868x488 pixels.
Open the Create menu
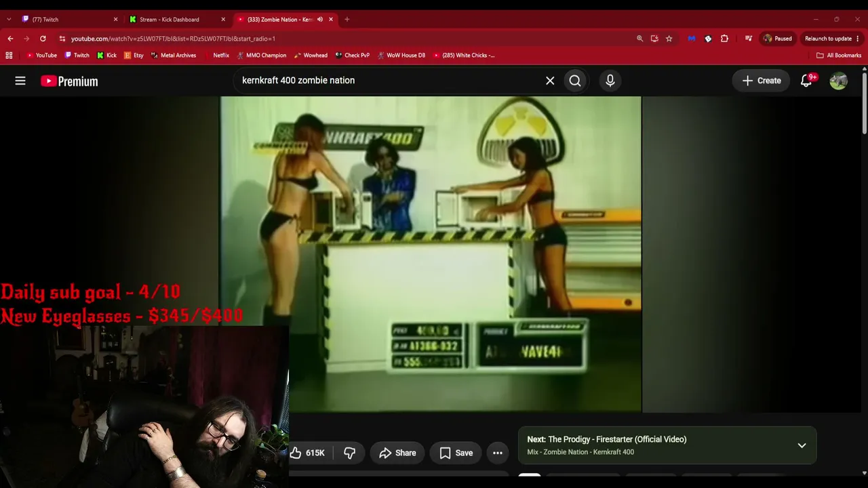point(762,81)
